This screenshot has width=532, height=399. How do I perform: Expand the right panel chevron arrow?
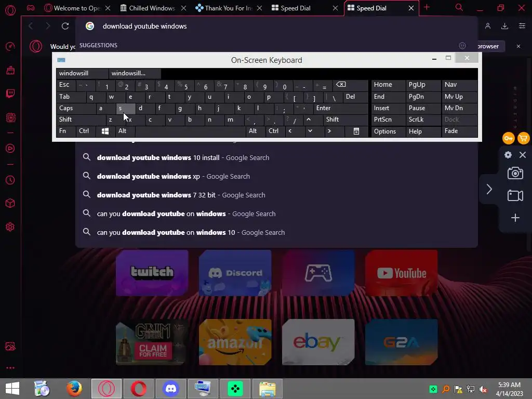(489, 189)
